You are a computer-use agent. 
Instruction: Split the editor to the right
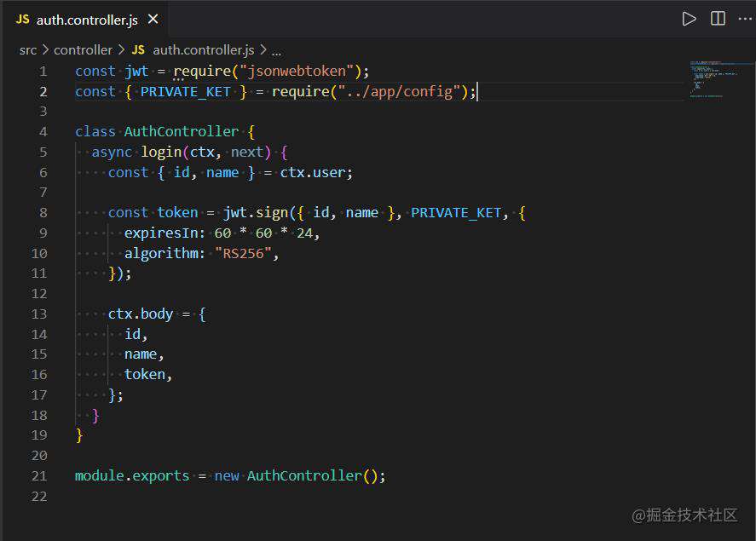(x=718, y=19)
